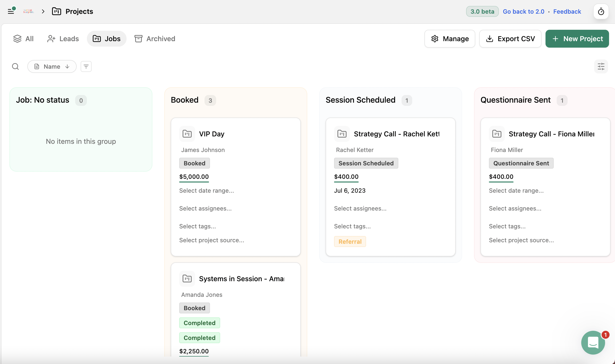Open VIP Day Booked status dropdown
615x364 pixels.
click(x=194, y=163)
